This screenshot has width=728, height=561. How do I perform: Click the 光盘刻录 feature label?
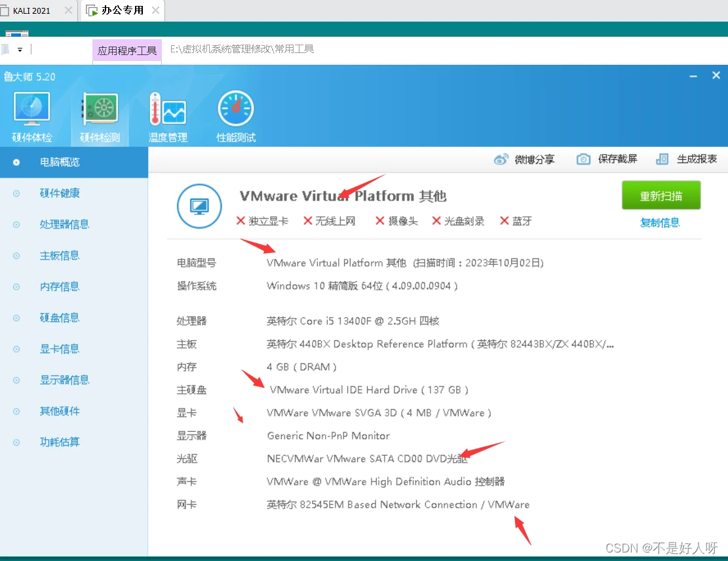465,221
